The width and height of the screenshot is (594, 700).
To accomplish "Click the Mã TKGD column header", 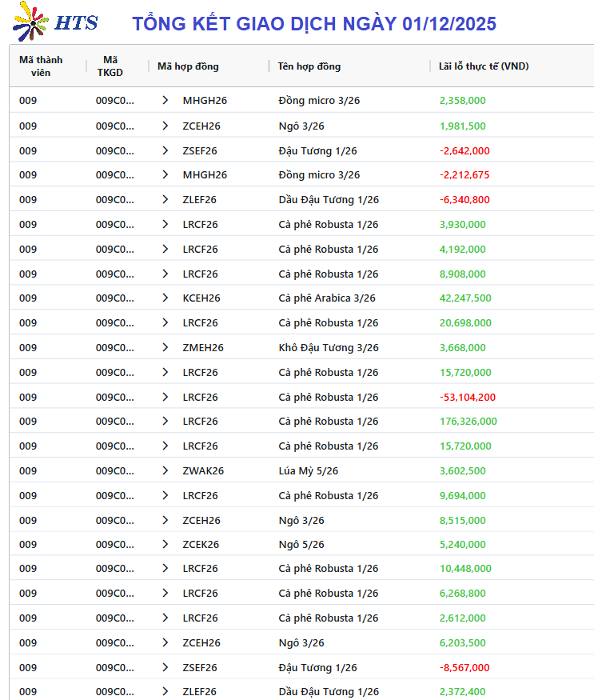I will (110, 66).
